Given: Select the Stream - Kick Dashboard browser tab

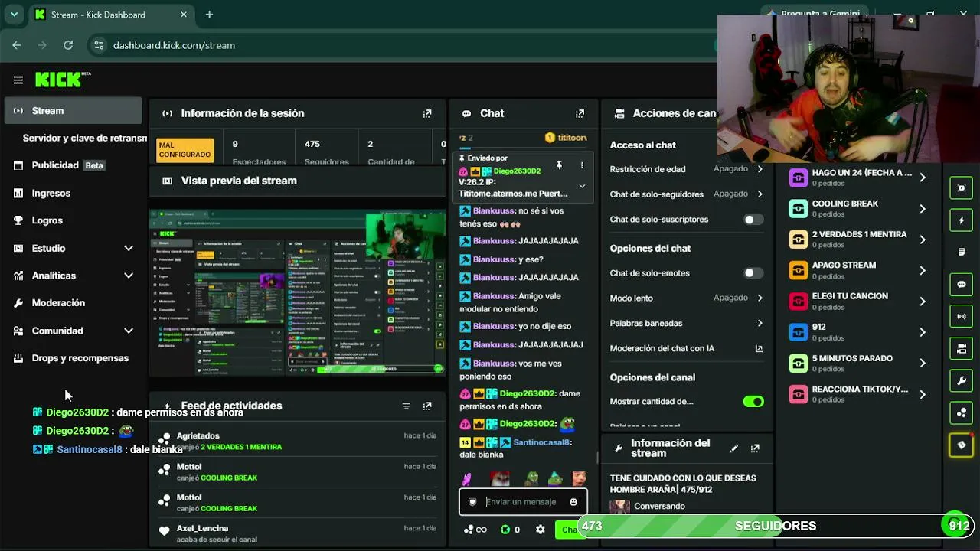Looking at the screenshot, I should (111, 15).
